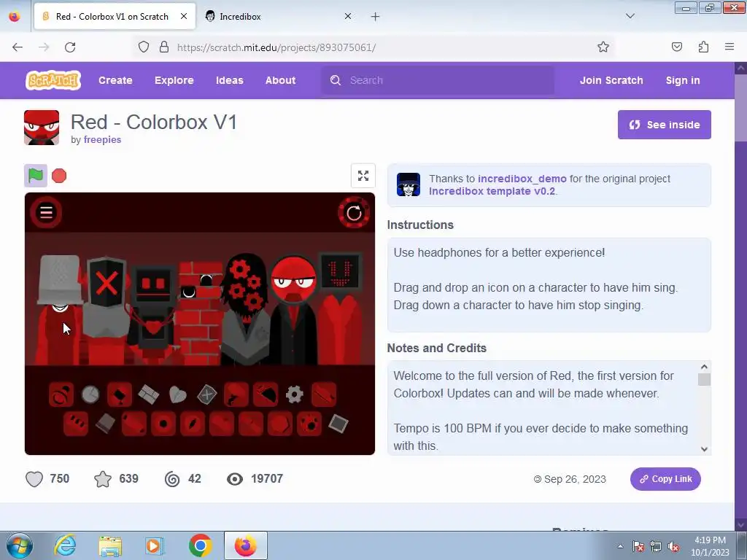The width and height of the screenshot is (747, 560).
Task: Select the gray gear sound icon
Action: pyautogui.click(x=295, y=394)
